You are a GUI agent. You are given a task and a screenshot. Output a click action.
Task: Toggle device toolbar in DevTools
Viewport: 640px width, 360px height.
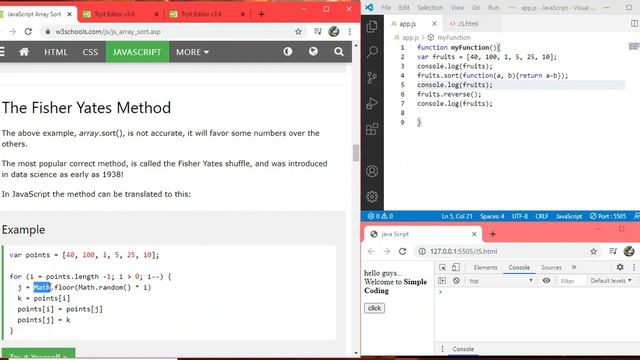(x=456, y=267)
